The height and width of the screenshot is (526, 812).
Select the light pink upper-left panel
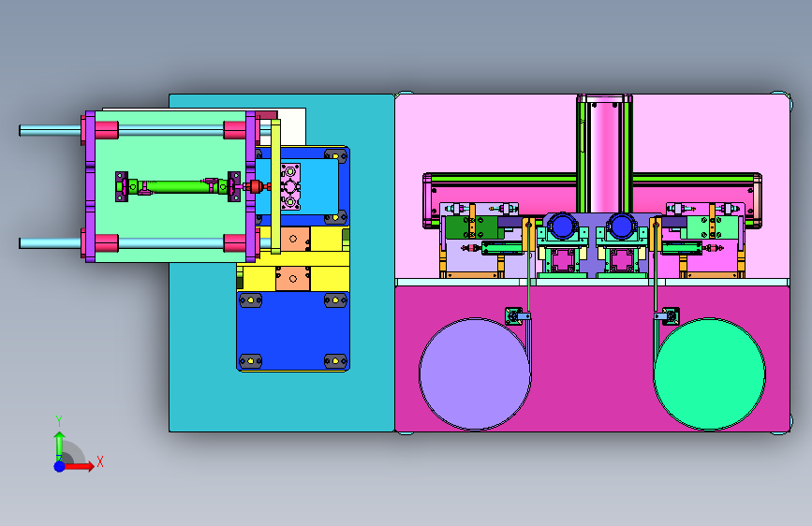[486, 134]
